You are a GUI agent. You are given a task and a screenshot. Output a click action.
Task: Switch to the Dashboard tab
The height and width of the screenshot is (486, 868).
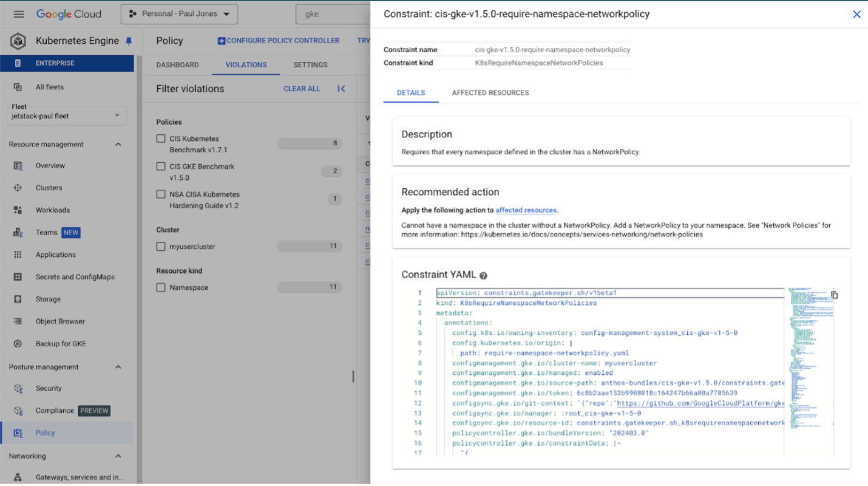177,65
